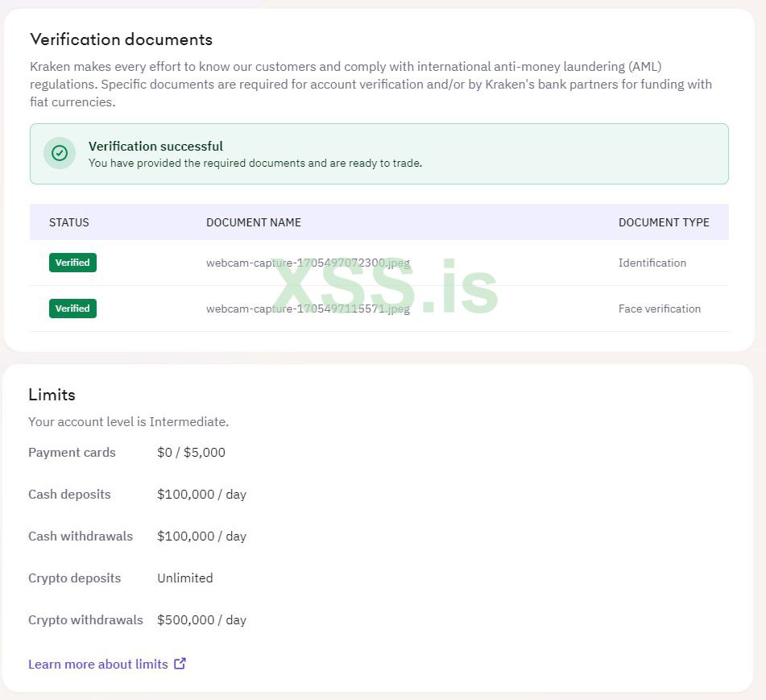
Task: Click the Payment cards limit label
Action: point(72,452)
